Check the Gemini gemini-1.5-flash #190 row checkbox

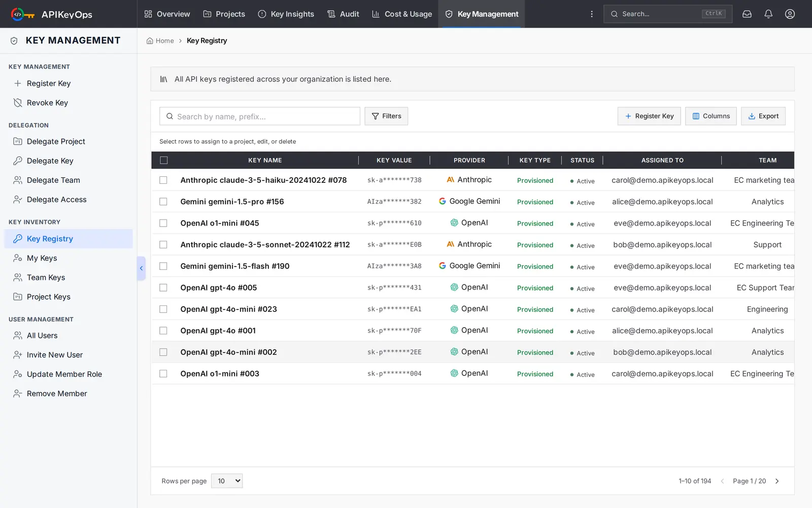pyautogui.click(x=163, y=266)
